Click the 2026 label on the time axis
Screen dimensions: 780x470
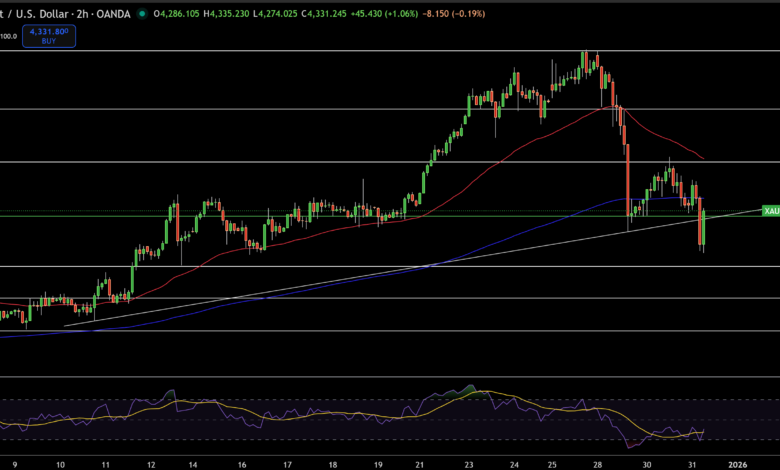click(x=738, y=465)
